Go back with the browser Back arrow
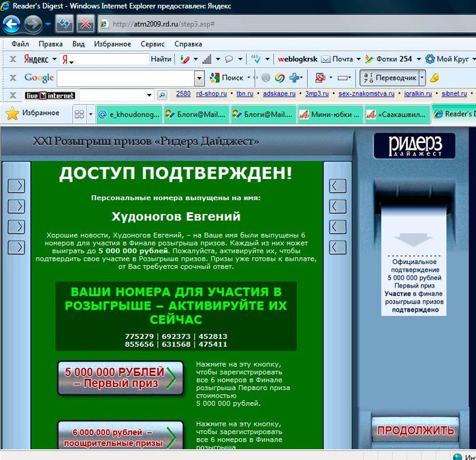476x460 pixels. [x=11, y=24]
